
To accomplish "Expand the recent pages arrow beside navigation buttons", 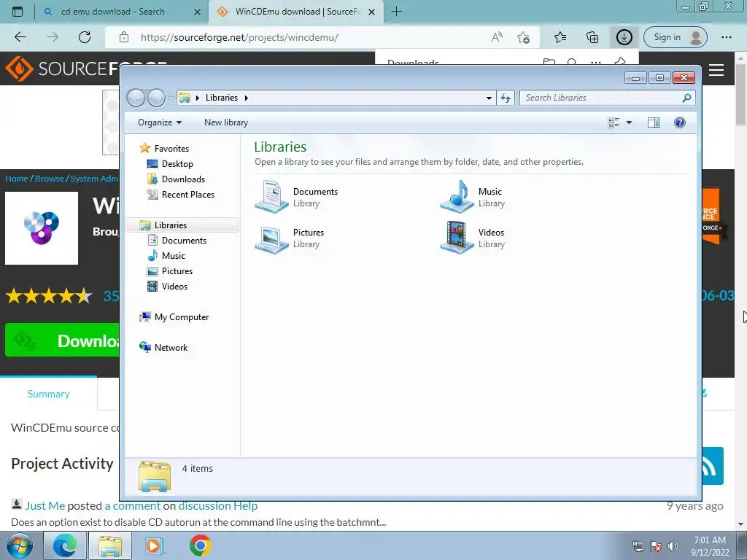I will coord(171,98).
